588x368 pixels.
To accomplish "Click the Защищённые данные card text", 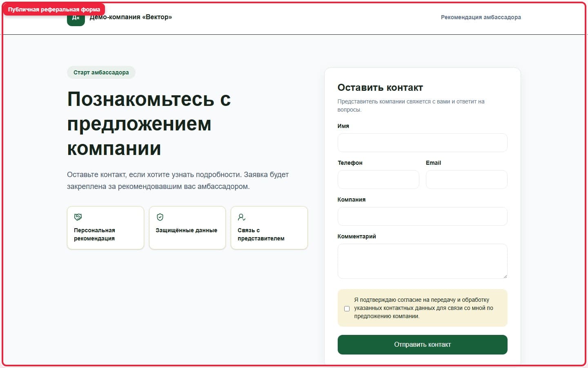I will (x=187, y=230).
